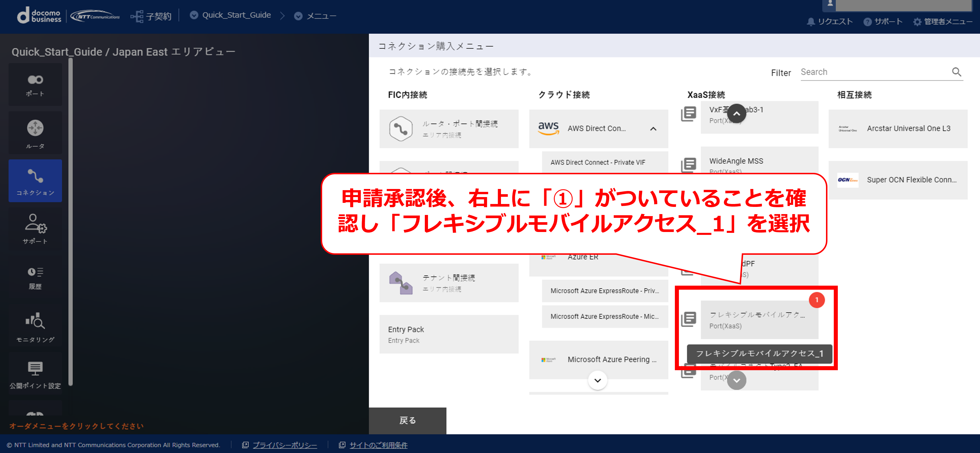Select the コネクション sidebar item
Image resolution: width=980 pixels, height=453 pixels.
pyautogui.click(x=35, y=181)
